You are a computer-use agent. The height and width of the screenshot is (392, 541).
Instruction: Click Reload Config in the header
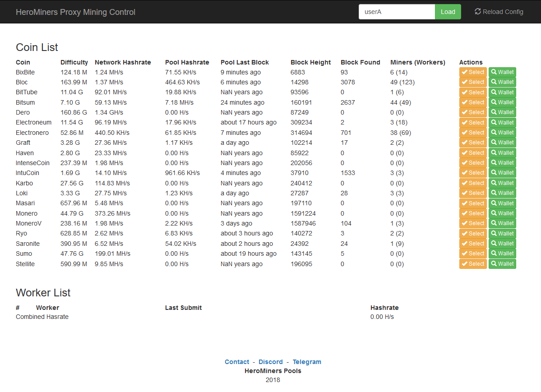[x=499, y=12]
